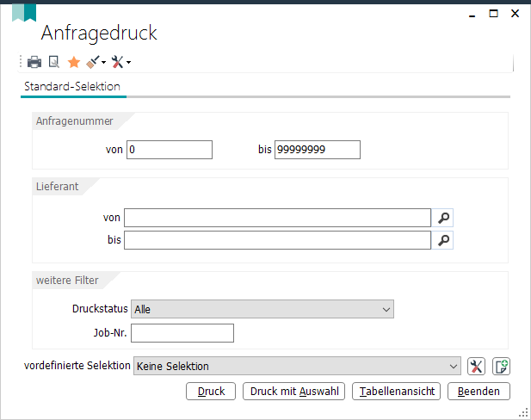Switch to Standard-Selektion tab
The image size is (531, 420).
[72, 87]
